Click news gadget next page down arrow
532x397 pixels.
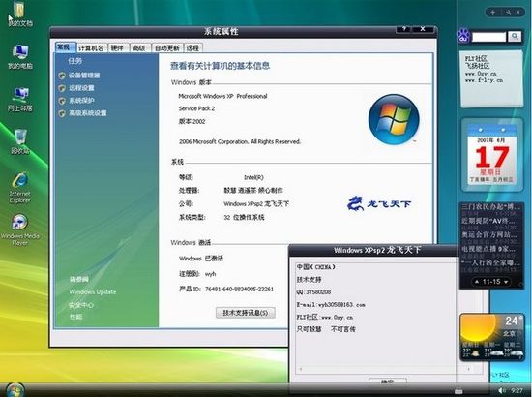coord(506,282)
